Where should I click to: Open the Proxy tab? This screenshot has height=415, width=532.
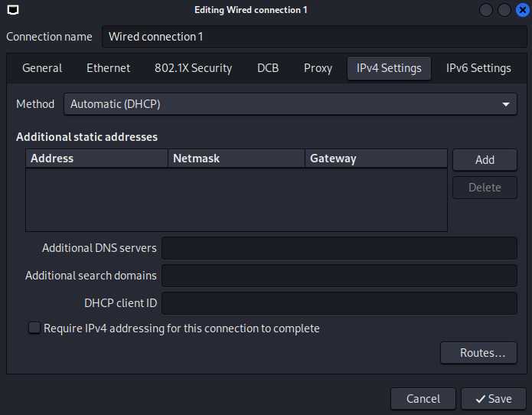coord(318,68)
